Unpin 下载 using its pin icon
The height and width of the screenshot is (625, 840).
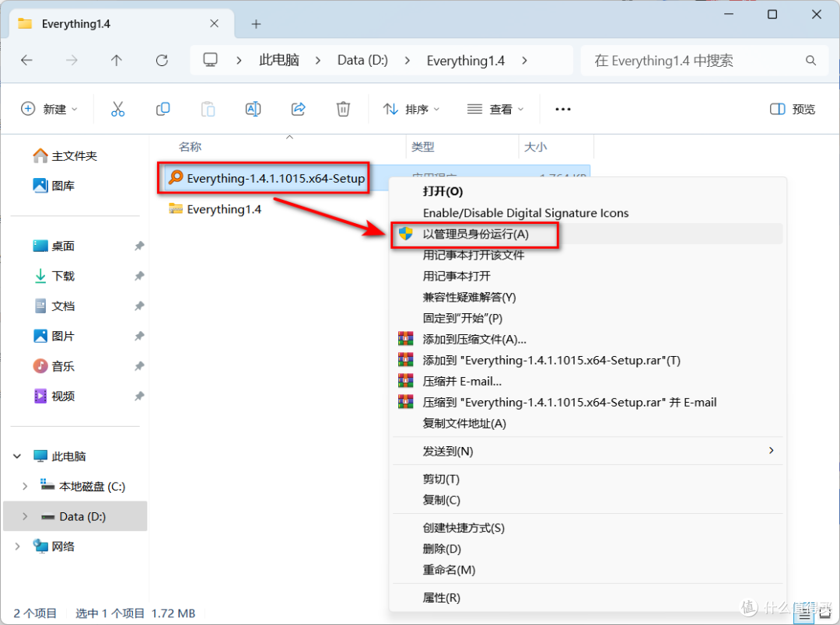tap(139, 276)
